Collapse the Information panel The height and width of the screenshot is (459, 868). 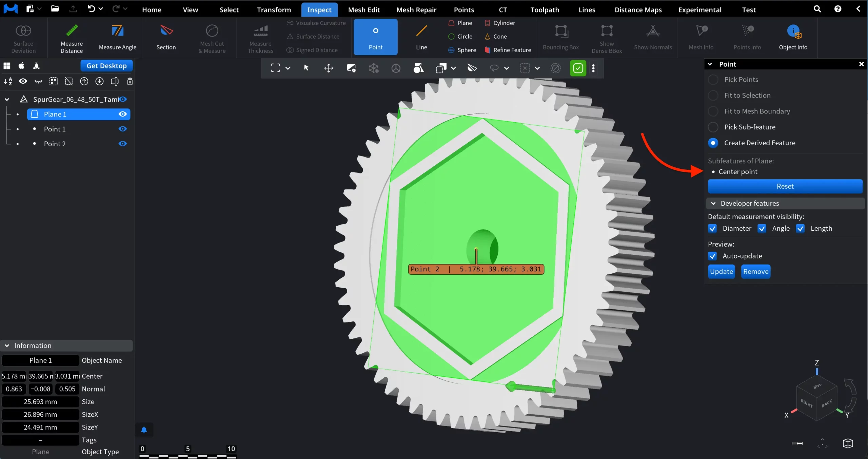tap(7, 346)
